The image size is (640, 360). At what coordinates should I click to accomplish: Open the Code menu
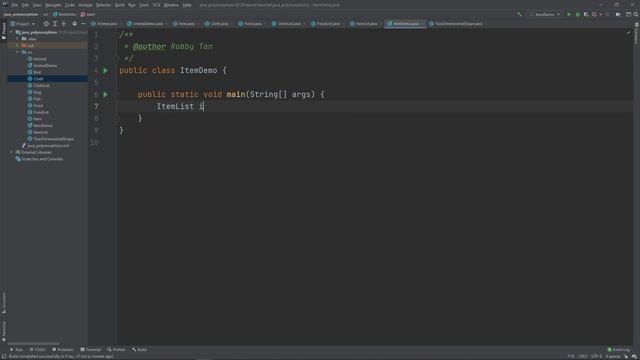[x=70, y=5]
